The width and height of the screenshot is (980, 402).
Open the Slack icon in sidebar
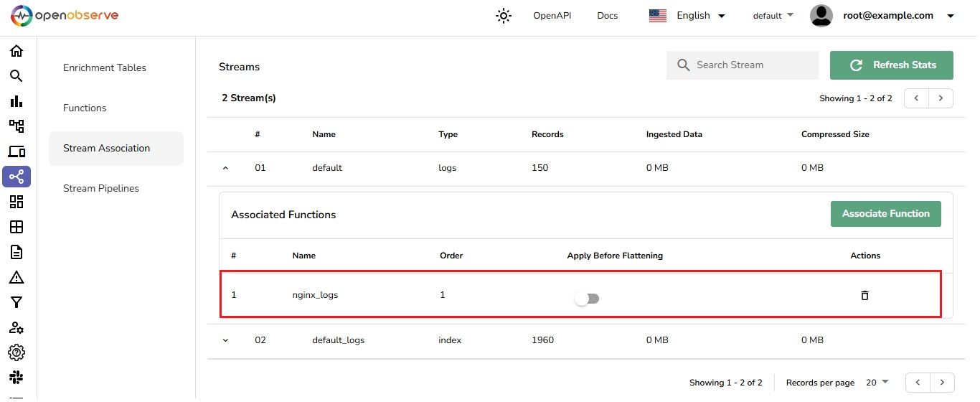point(16,378)
